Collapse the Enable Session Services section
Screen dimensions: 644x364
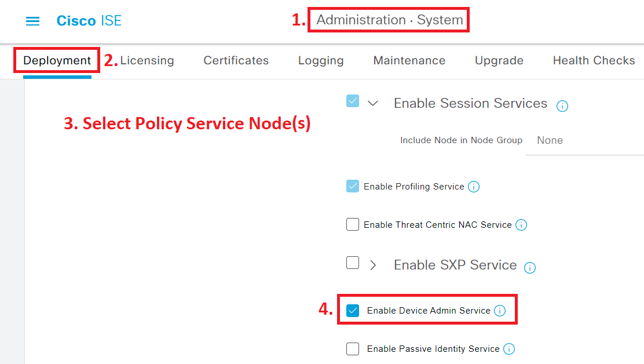point(373,102)
